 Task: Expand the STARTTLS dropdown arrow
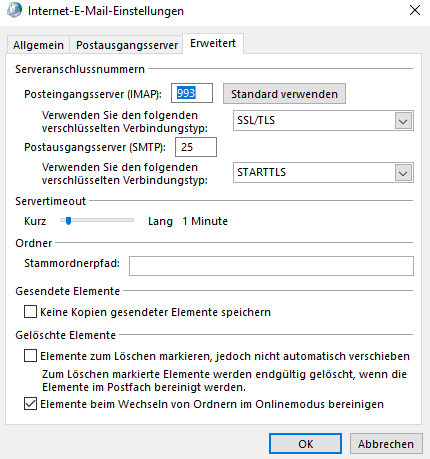(x=403, y=173)
